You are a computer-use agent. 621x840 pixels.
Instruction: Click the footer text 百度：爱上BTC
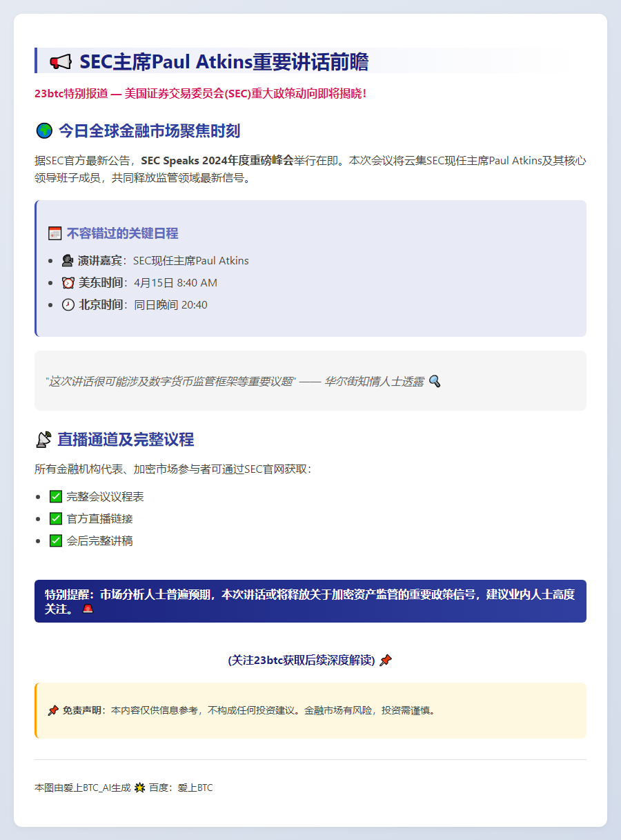coord(181,788)
